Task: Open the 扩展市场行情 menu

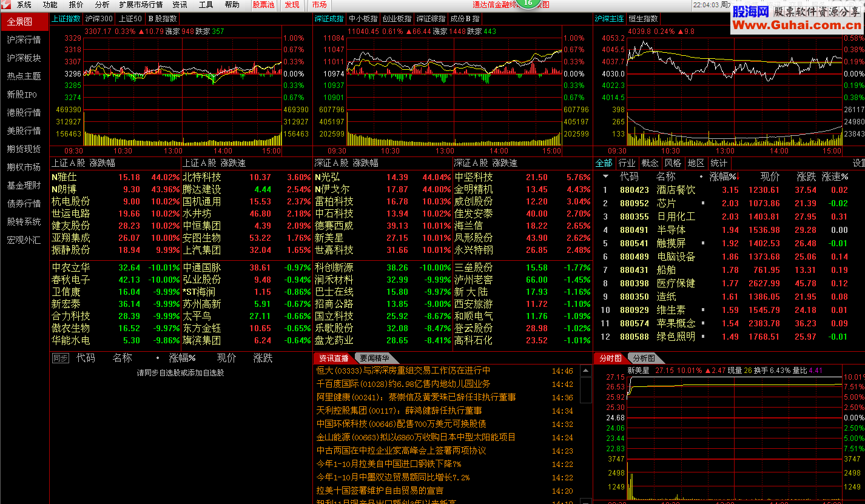Action: (141, 5)
